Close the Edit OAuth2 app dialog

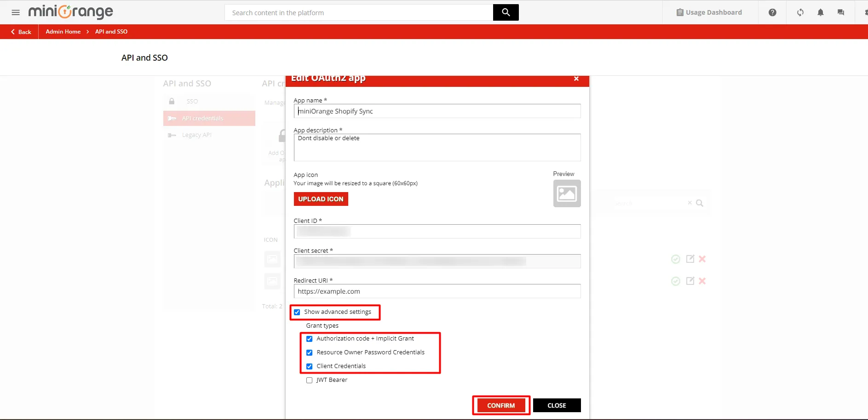click(576, 79)
